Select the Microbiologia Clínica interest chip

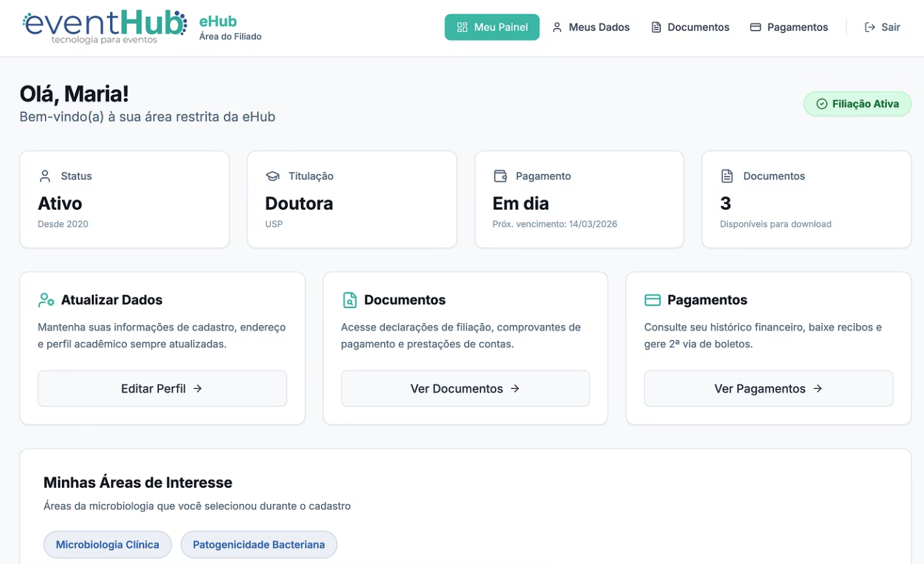point(107,544)
